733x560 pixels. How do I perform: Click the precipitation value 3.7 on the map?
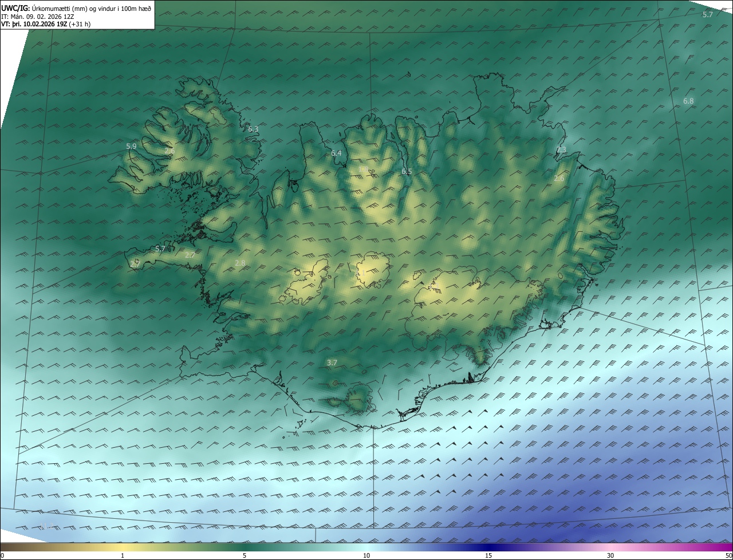pyautogui.click(x=332, y=362)
